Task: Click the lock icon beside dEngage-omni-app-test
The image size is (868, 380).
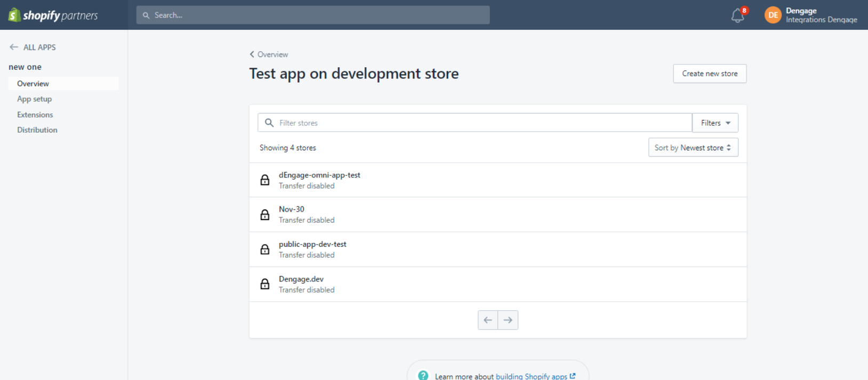Action: tap(264, 180)
